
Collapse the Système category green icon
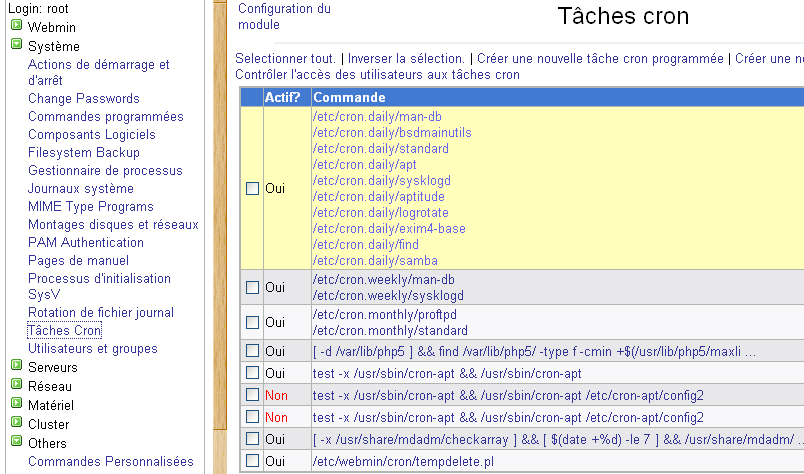[17, 45]
